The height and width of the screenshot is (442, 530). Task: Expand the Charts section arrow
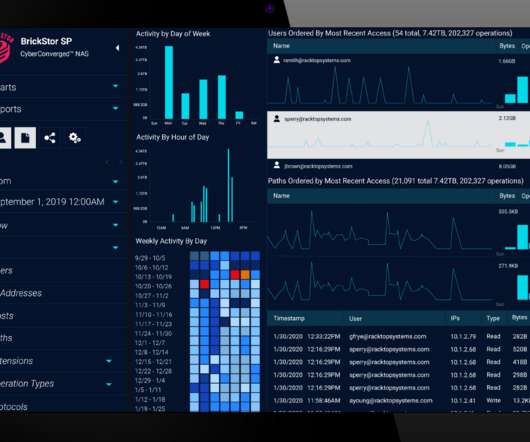[x=115, y=86]
